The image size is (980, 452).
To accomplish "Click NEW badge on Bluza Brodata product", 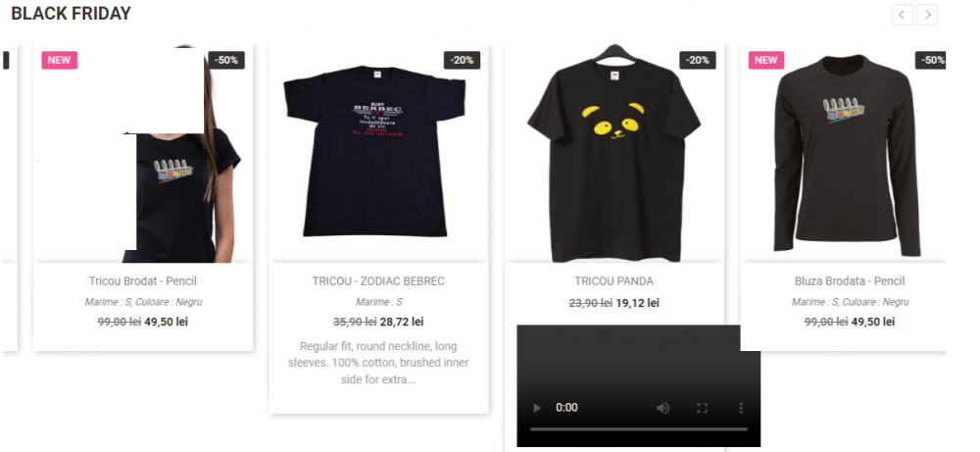I will coord(766,60).
